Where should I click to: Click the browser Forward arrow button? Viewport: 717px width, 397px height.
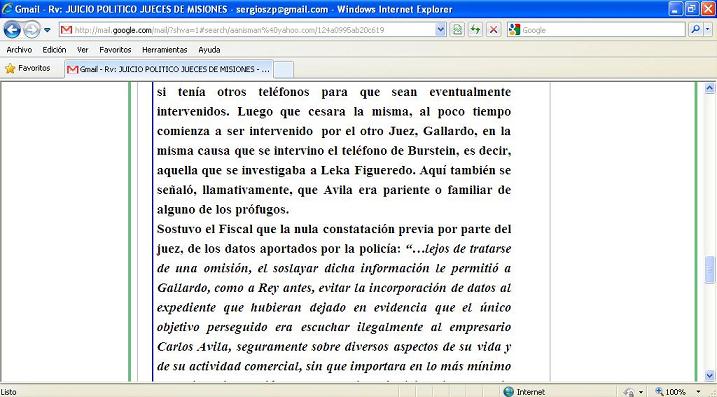point(31,30)
